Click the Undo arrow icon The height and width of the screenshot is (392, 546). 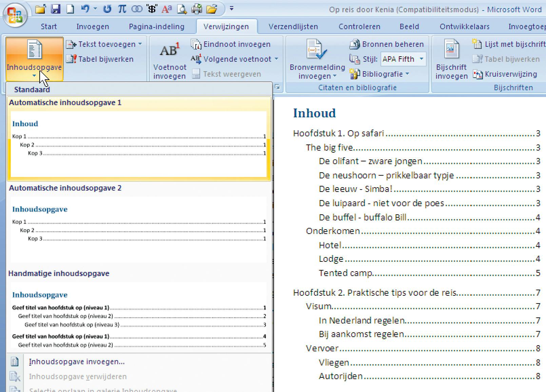pos(85,9)
